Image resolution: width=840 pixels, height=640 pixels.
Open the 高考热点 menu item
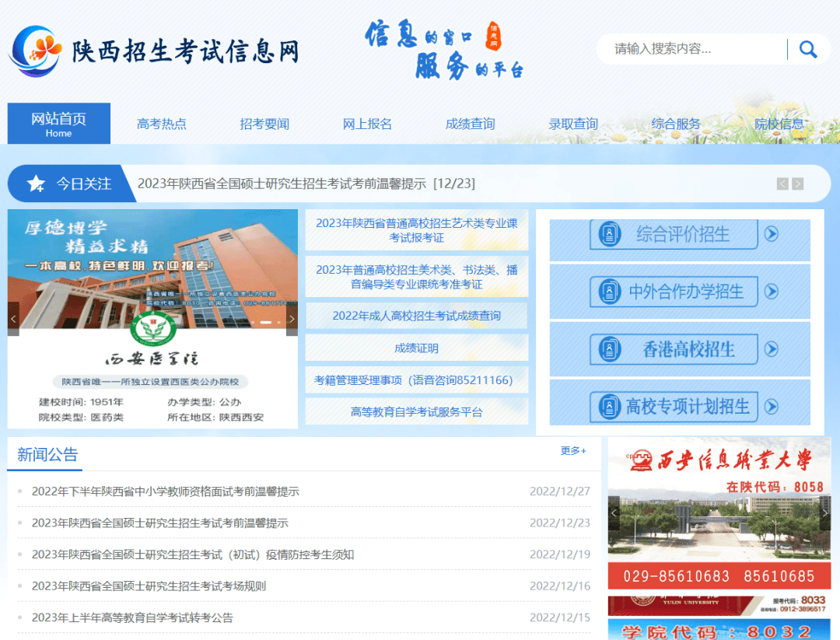pyautogui.click(x=162, y=123)
